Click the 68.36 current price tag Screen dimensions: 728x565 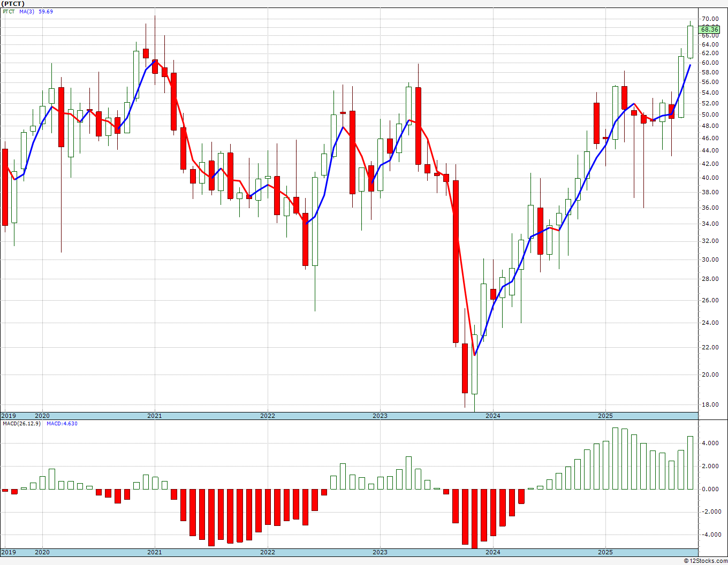(x=709, y=29)
